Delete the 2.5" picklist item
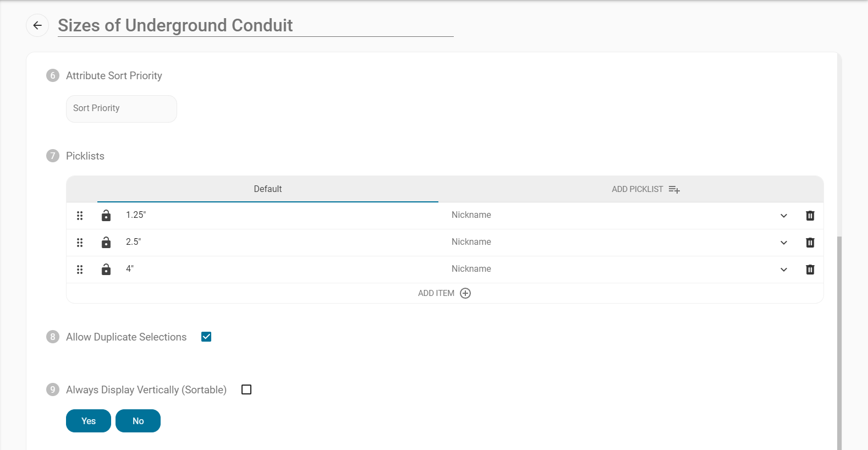The width and height of the screenshot is (868, 450). [810, 243]
